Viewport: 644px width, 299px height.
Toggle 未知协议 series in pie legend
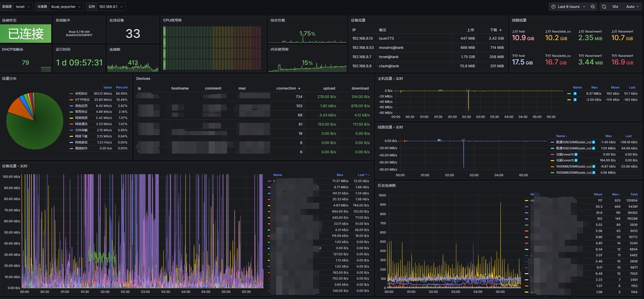pos(80,94)
